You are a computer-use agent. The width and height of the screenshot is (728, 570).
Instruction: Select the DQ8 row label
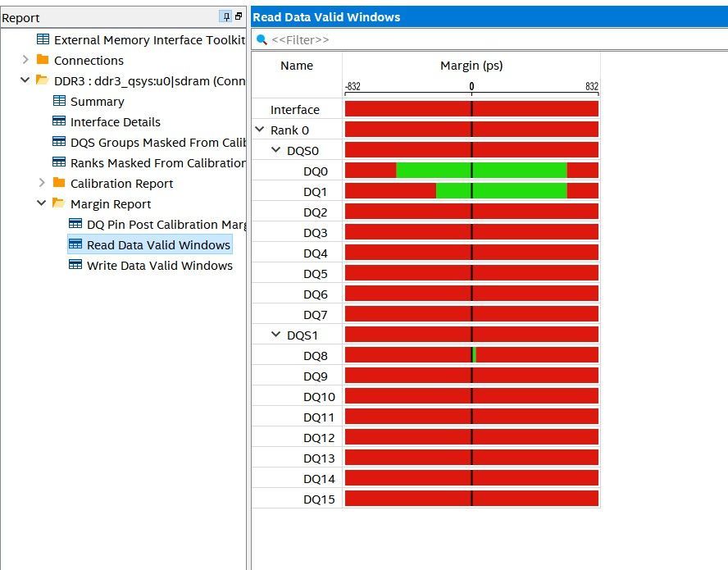point(316,356)
